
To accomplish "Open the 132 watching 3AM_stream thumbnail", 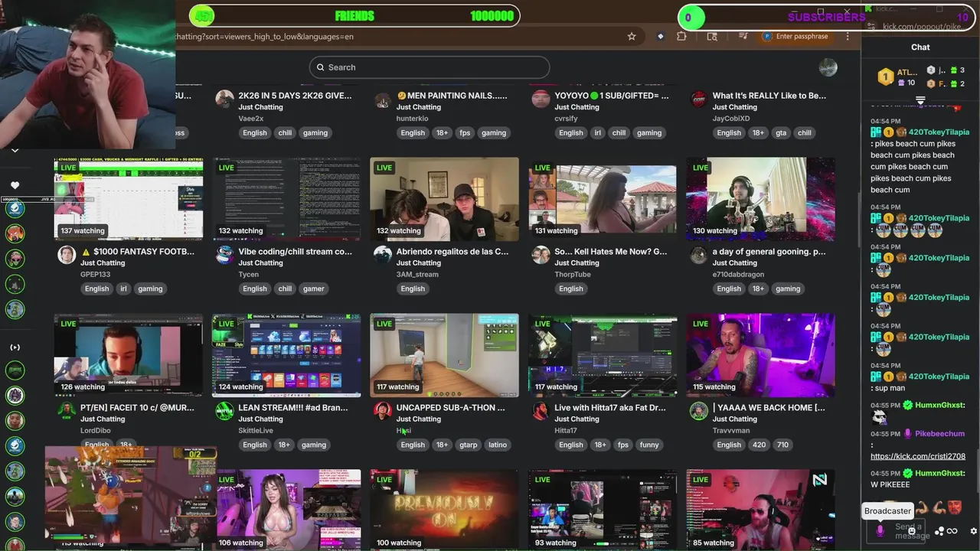I will [444, 199].
